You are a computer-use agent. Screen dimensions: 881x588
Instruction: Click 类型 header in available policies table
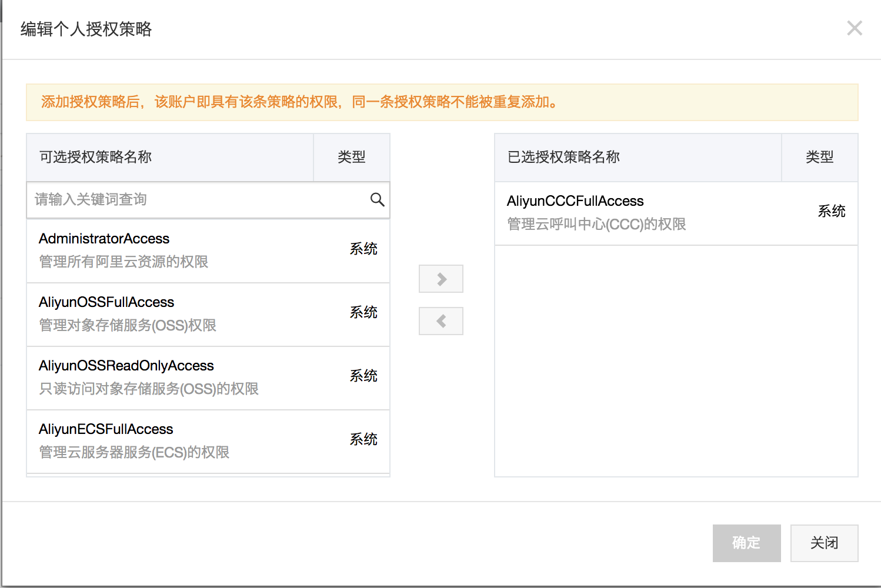352,157
